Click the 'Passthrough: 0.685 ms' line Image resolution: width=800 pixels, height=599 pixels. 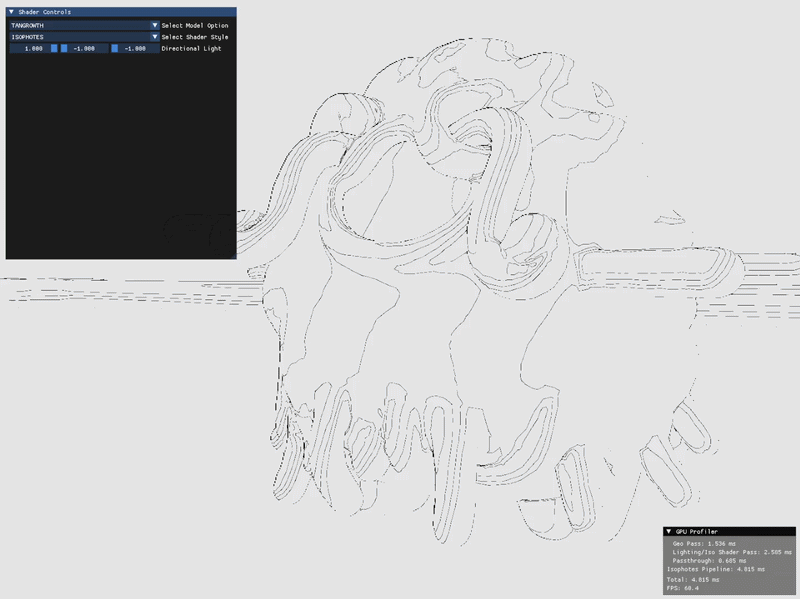pos(709,561)
